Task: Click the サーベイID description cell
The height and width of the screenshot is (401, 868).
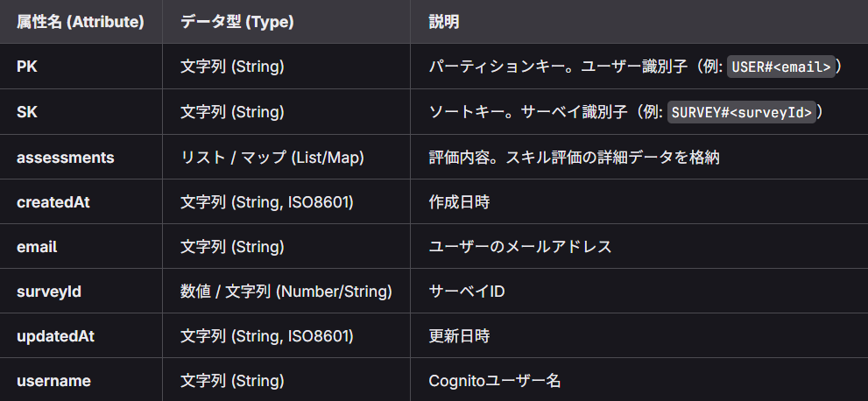Action: tap(467, 292)
